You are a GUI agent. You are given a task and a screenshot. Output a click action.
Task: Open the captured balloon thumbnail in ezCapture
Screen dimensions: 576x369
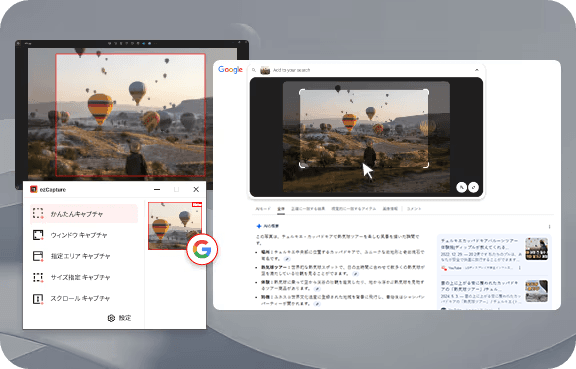[x=175, y=226]
